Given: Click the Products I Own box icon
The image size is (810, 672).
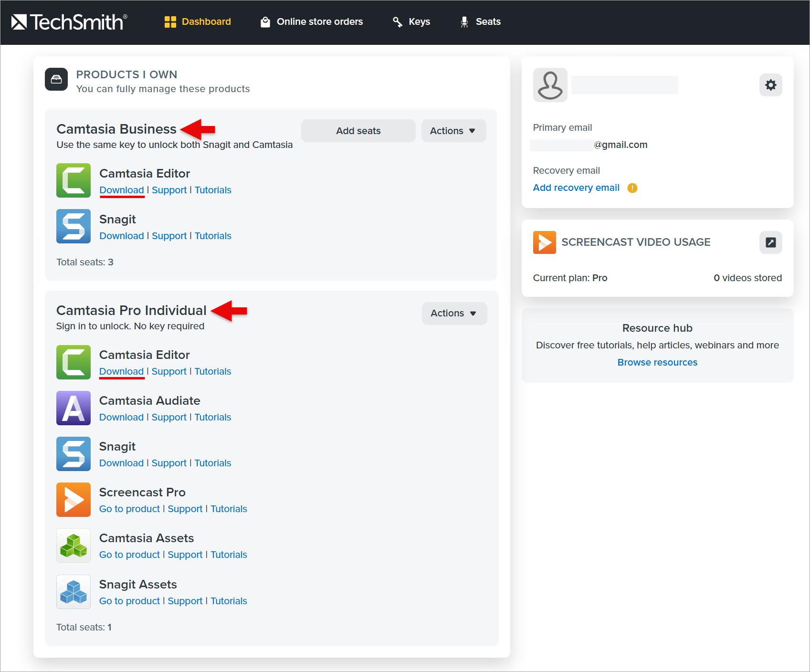Looking at the screenshot, I should click(x=56, y=79).
